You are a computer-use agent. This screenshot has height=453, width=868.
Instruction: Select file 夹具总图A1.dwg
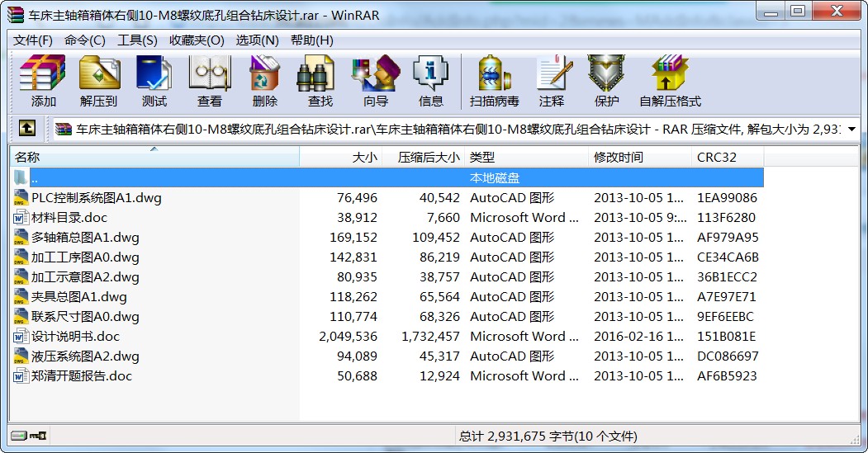(79, 297)
